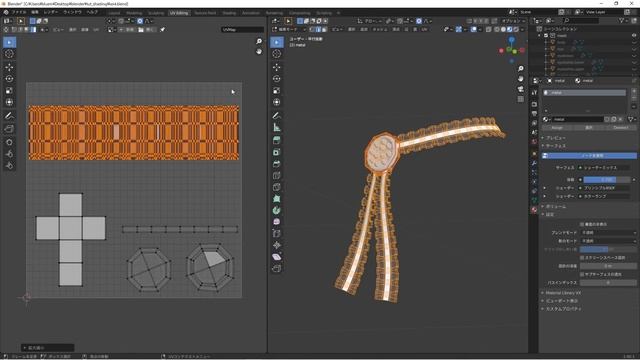Viewport: 640px width, 360px height.
Task: Toggle proportional editing in the UV editor
Action: tap(140, 21)
